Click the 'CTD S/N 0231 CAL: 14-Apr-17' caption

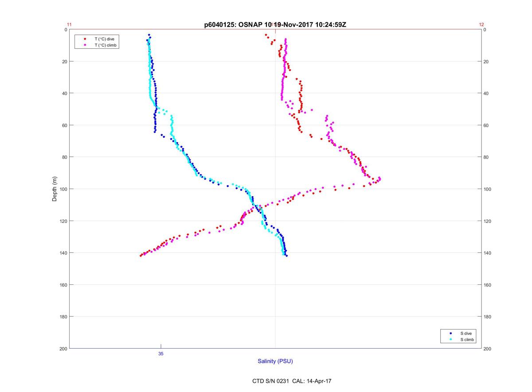pyautogui.click(x=292, y=380)
